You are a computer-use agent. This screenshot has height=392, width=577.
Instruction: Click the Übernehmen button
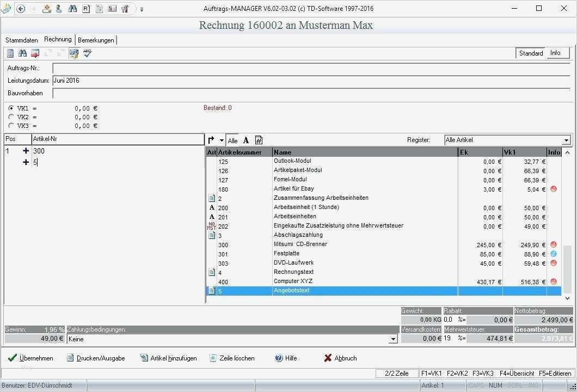click(x=30, y=358)
